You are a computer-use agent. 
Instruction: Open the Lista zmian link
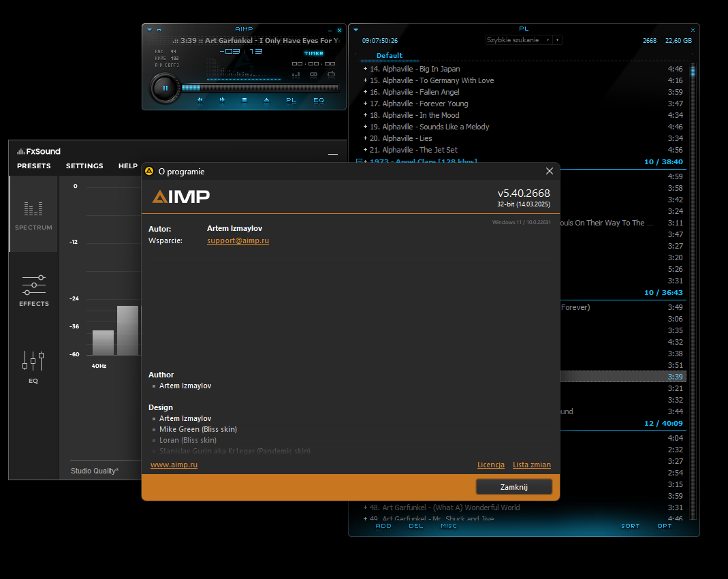click(532, 465)
